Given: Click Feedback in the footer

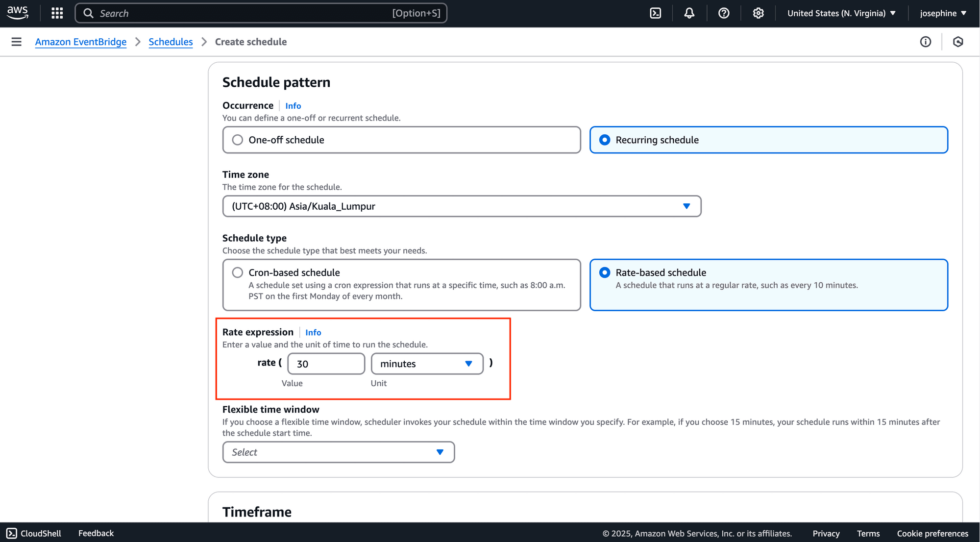Looking at the screenshot, I should point(96,533).
